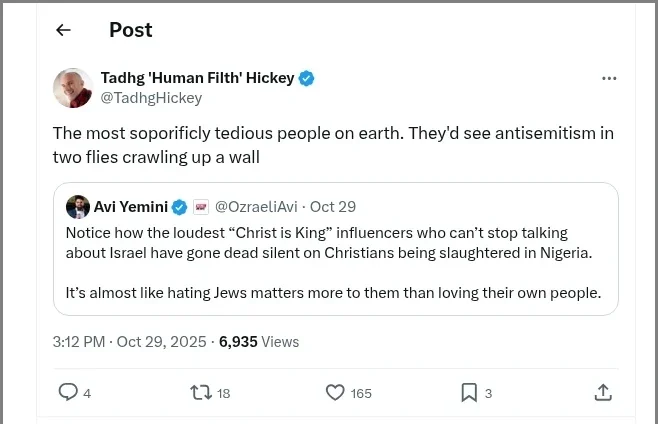Click the Oct 29 quoted post date
Viewport: 658px width, 424px height.
333,207
